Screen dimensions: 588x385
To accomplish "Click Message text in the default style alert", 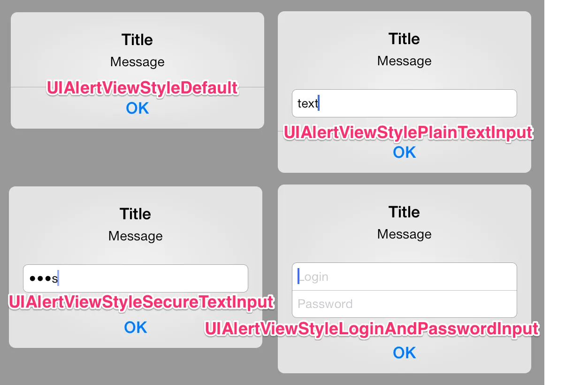I will 137,62.
